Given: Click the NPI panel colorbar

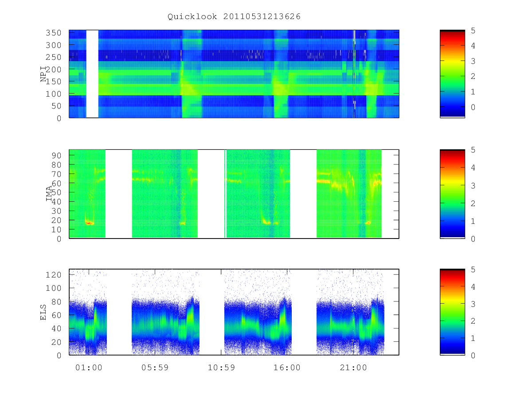Looking at the screenshot, I should tap(452, 74).
